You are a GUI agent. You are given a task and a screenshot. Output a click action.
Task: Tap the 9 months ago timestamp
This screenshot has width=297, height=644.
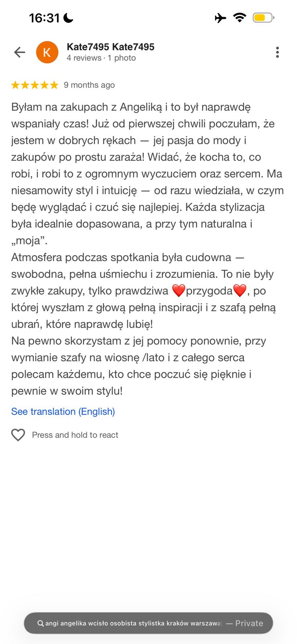89,85
